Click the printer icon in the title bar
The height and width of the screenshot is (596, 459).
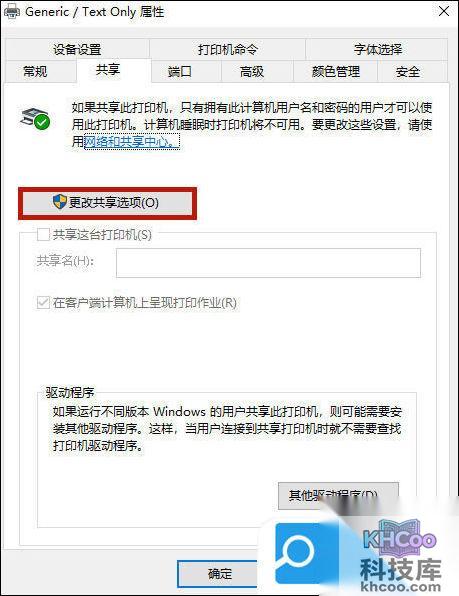pyautogui.click(x=11, y=11)
